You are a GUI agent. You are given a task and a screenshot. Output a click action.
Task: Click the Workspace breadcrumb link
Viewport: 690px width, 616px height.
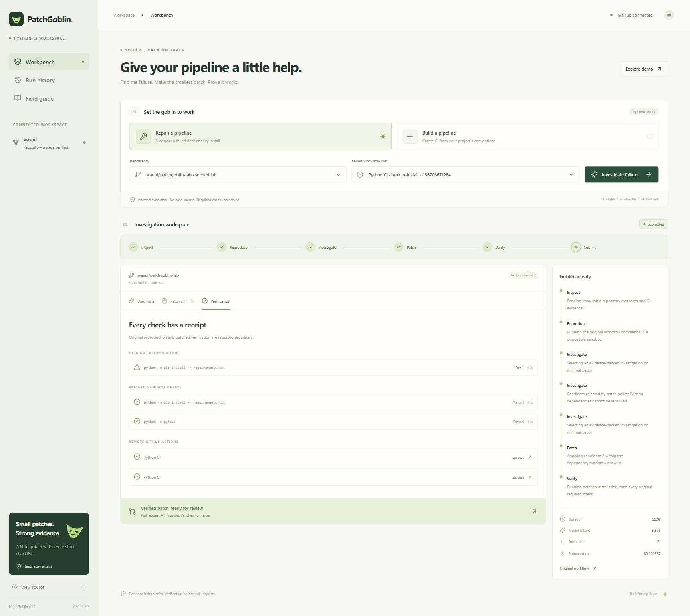[x=124, y=15]
